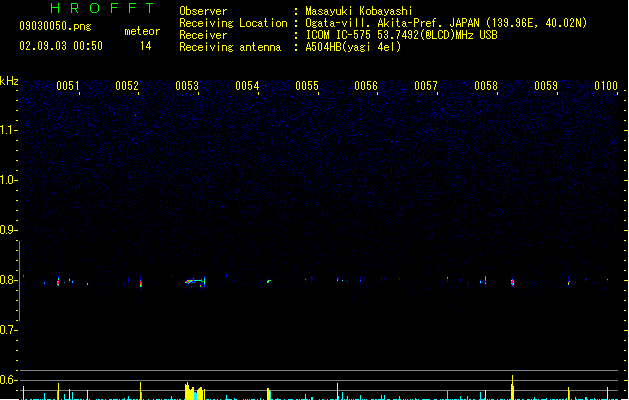
Task: Click the Observer label
Action: coord(203,11)
